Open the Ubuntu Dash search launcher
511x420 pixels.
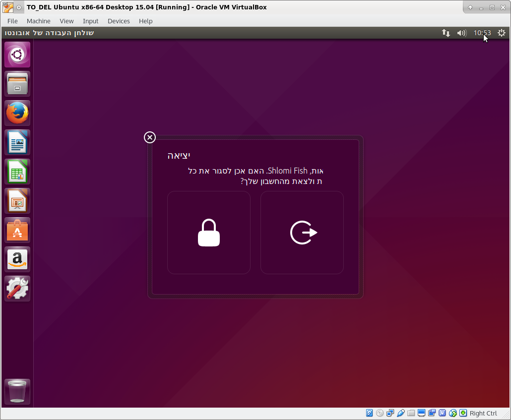coord(17,55)
